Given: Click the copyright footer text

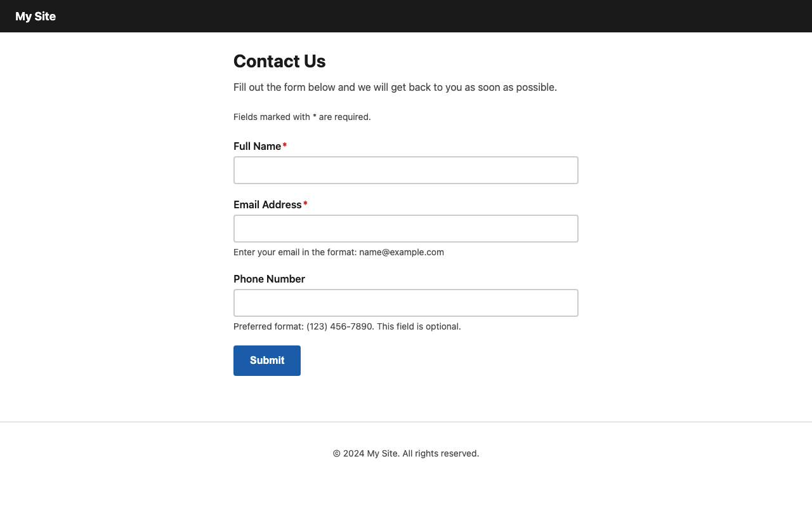Looking at the screenshot, I should pyautogui.click(x=405, y=453).
